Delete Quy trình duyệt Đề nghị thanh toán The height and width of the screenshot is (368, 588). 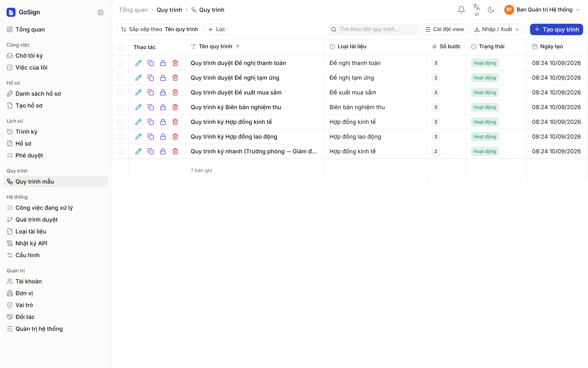click(175, 63)
